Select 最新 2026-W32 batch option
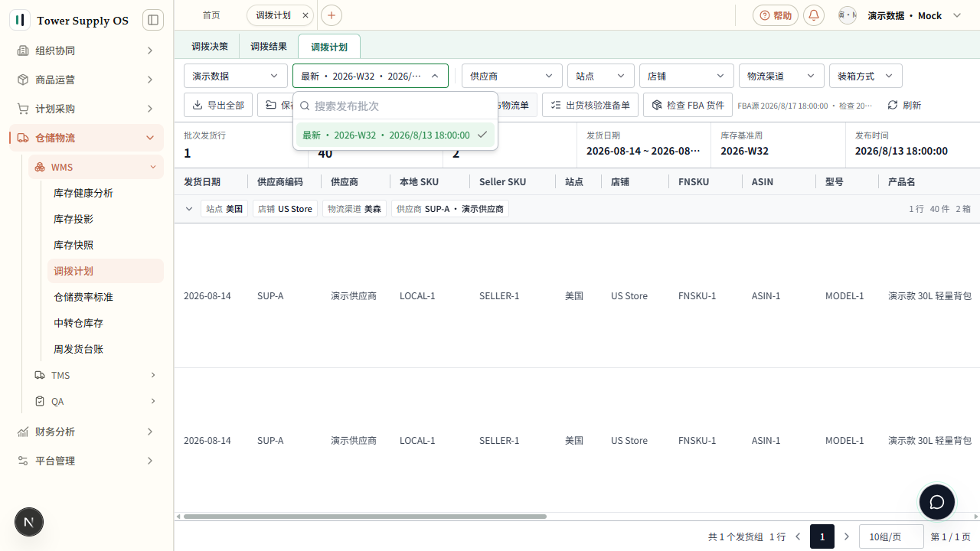This screenshot has width=980, height=551. tap(395, 135)
